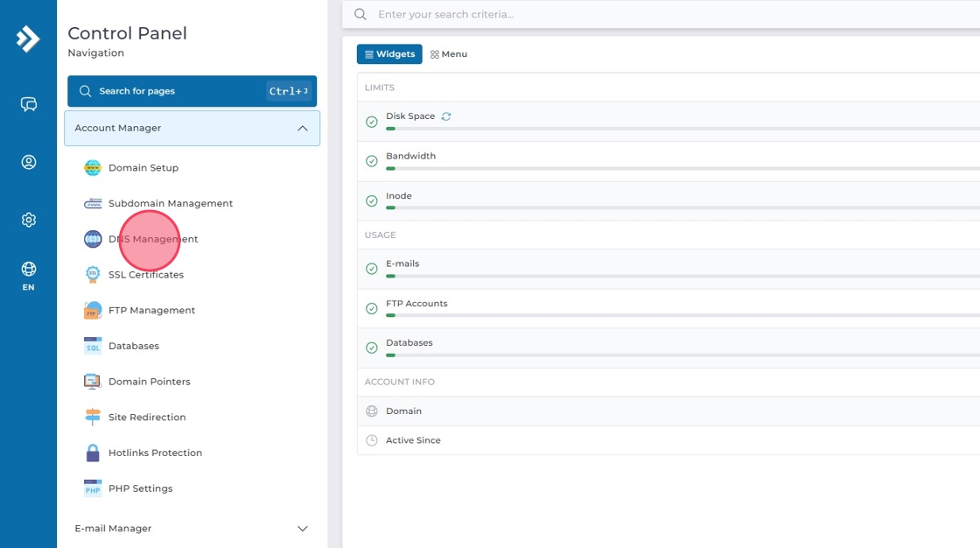Refresh Disk Space usage icon
This screenshot has width=980, height=548.
446,116
